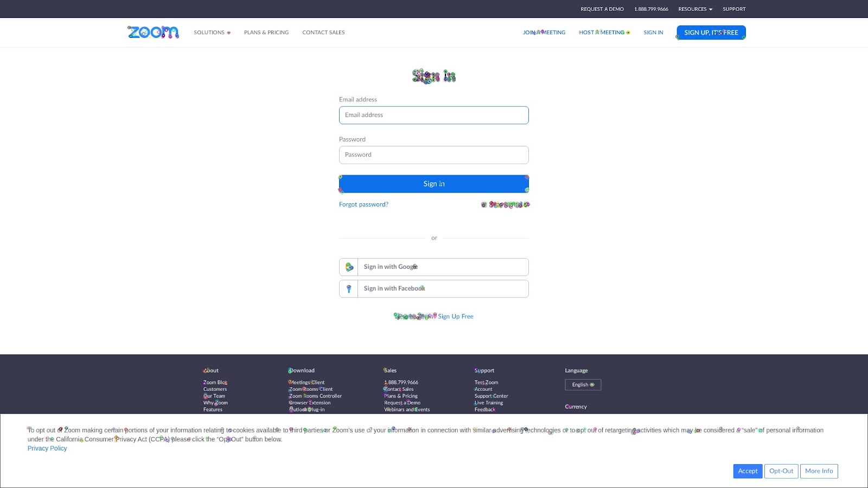
Task: Open Test Zoom footer link
Action: [x=486, y=382]
